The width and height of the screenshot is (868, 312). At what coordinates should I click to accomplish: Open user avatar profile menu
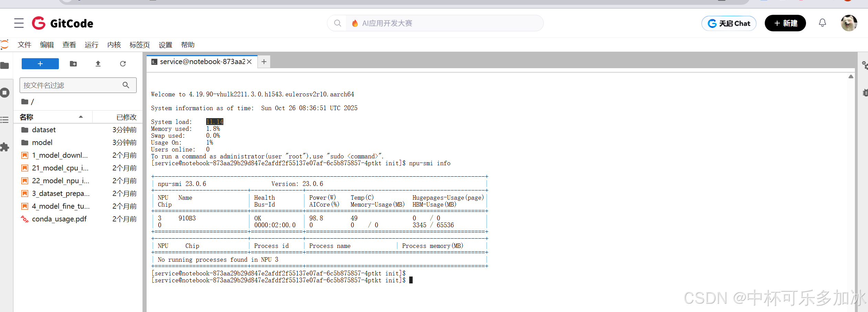(x=849, y=23)
